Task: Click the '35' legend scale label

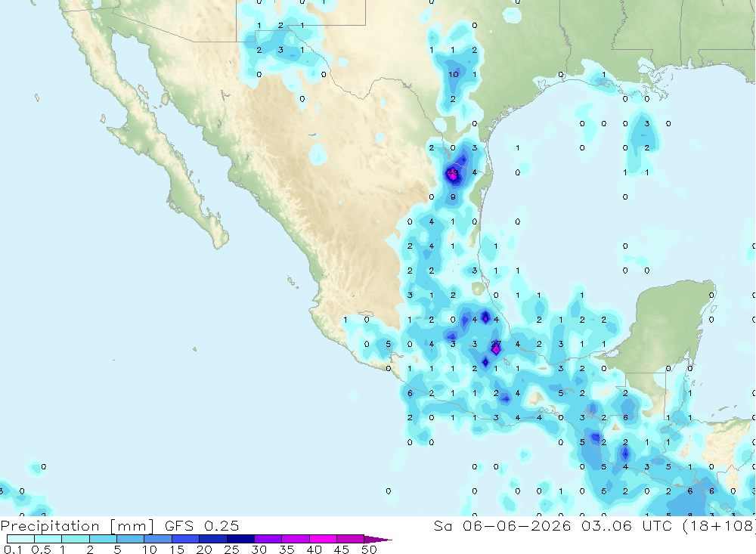Action: pos(287,549)
